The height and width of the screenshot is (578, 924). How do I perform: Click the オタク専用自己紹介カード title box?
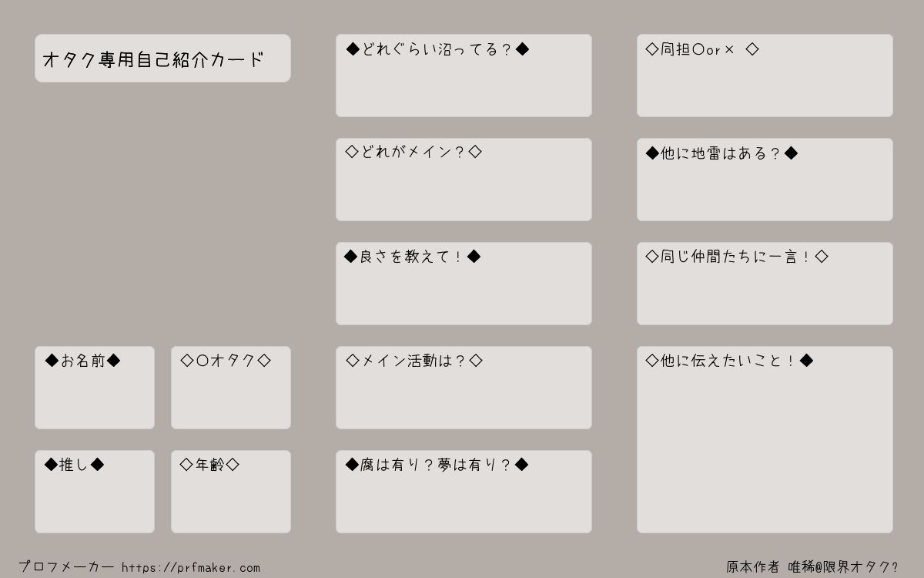[x=162, y=58]
